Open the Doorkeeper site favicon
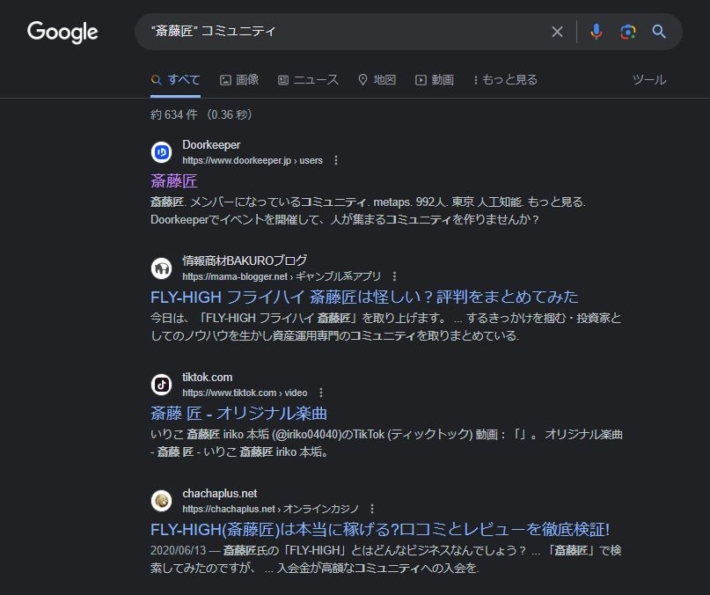This screenshot has width=710, height=595. pyautogui.click(x=161, y=152)
